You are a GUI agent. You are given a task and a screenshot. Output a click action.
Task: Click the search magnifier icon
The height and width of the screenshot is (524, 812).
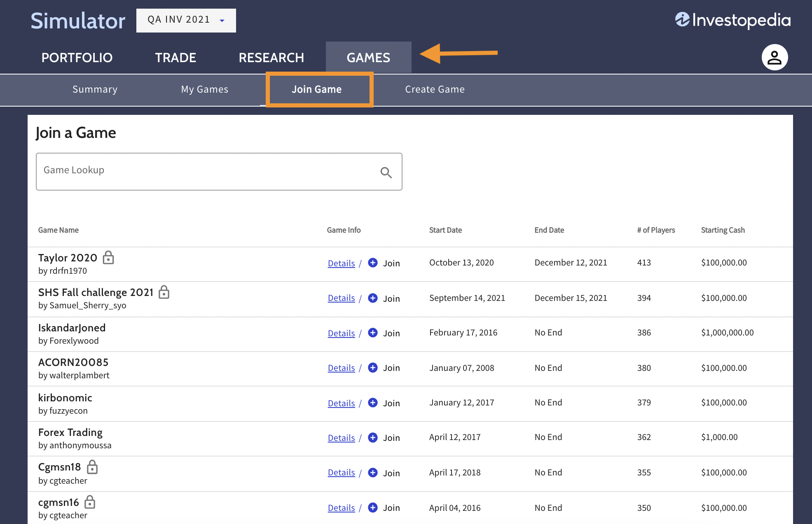(x=386, y=172)
